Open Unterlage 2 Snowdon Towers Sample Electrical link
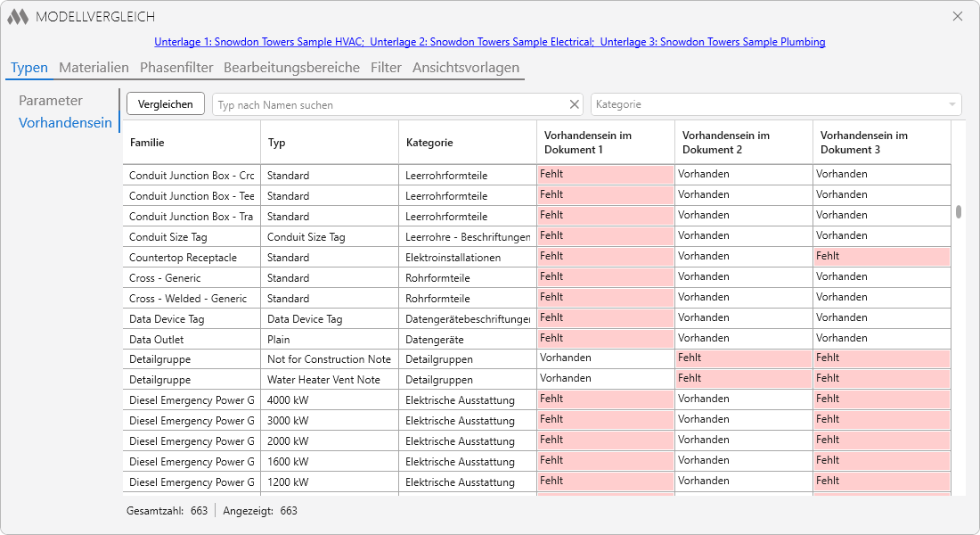The width and height of the screenshot is (980, 535). pyautogui.click(x=482, y=42)
